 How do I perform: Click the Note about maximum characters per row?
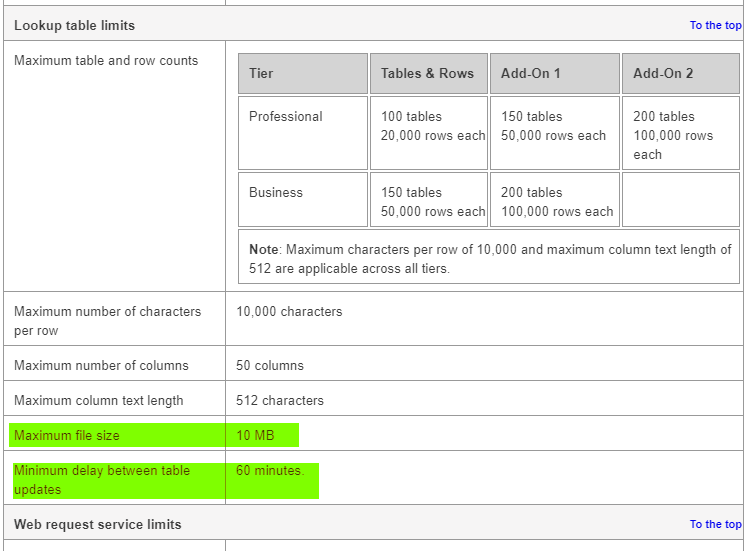point(490,258)
